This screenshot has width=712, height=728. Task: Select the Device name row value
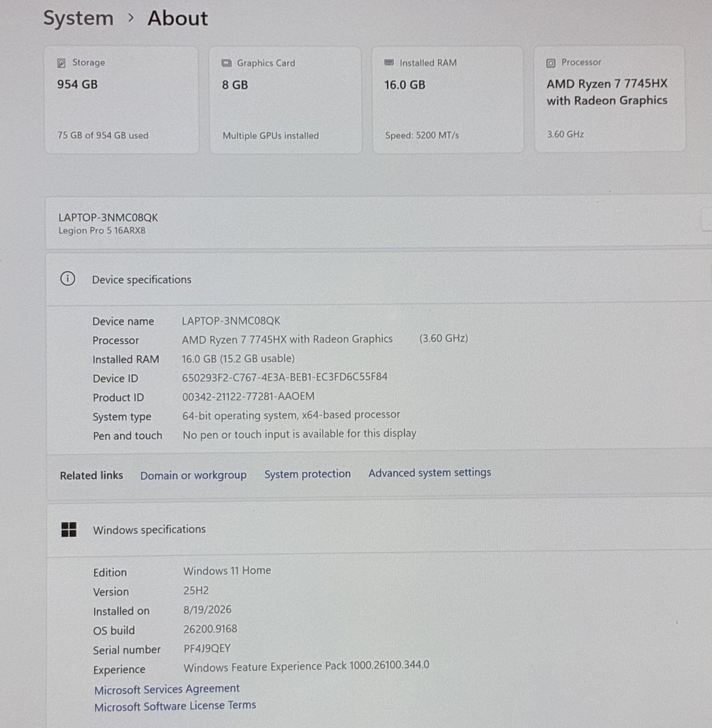231,320
